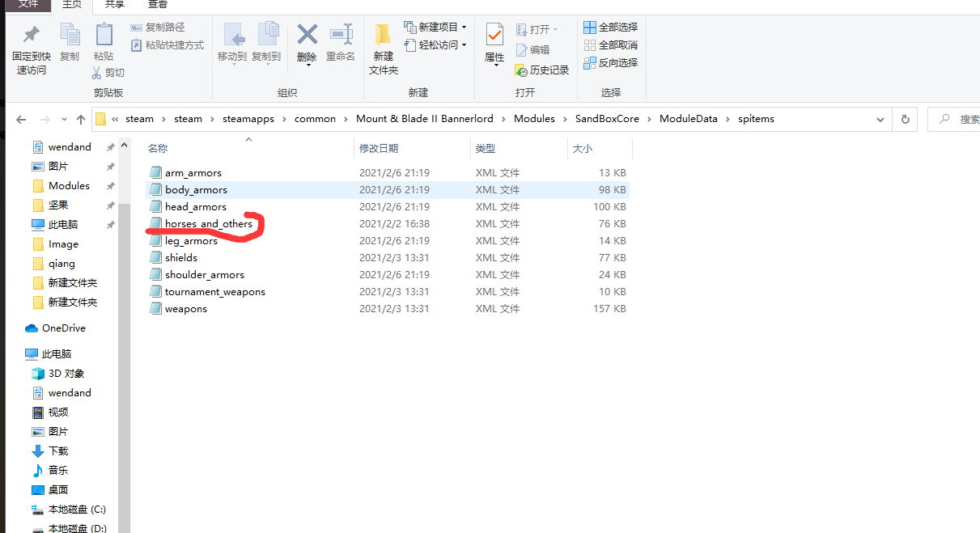Viewport: 980px width, 533px height.
Task: Click the Up one level arrow
Action: pyautogui.click(x=80, y=120)
